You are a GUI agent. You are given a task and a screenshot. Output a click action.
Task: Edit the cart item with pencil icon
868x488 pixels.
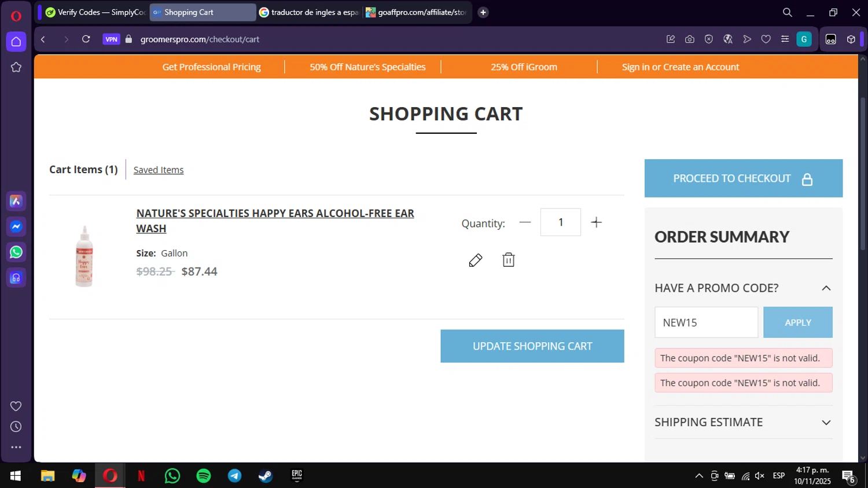476,260
